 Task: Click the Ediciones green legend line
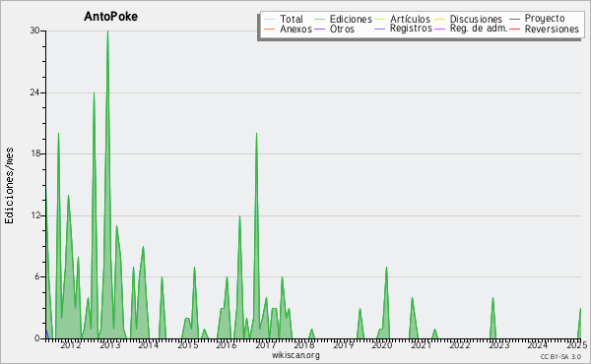319,20
